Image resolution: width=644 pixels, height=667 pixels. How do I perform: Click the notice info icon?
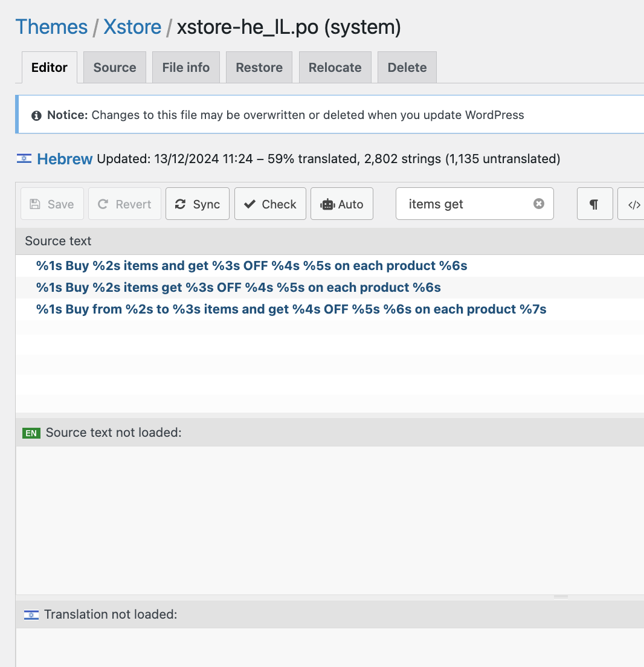tap(37, 115)
